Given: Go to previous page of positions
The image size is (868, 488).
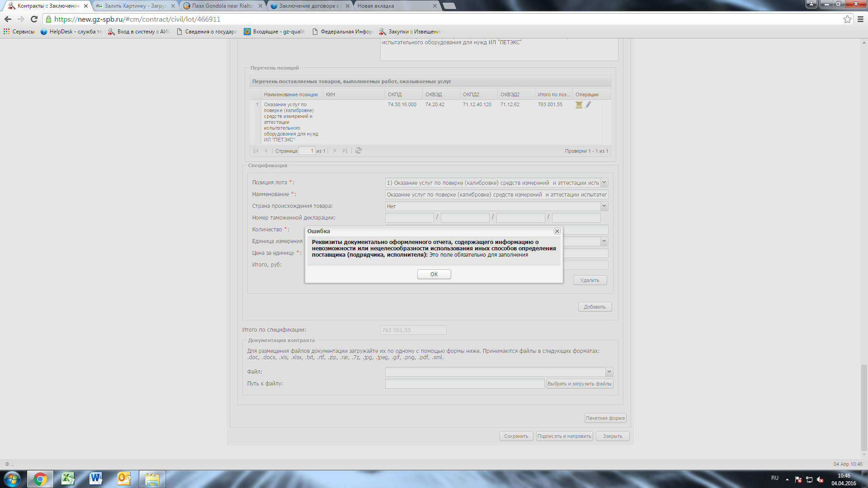Looking at the screenshot, I should pos(266,150).
